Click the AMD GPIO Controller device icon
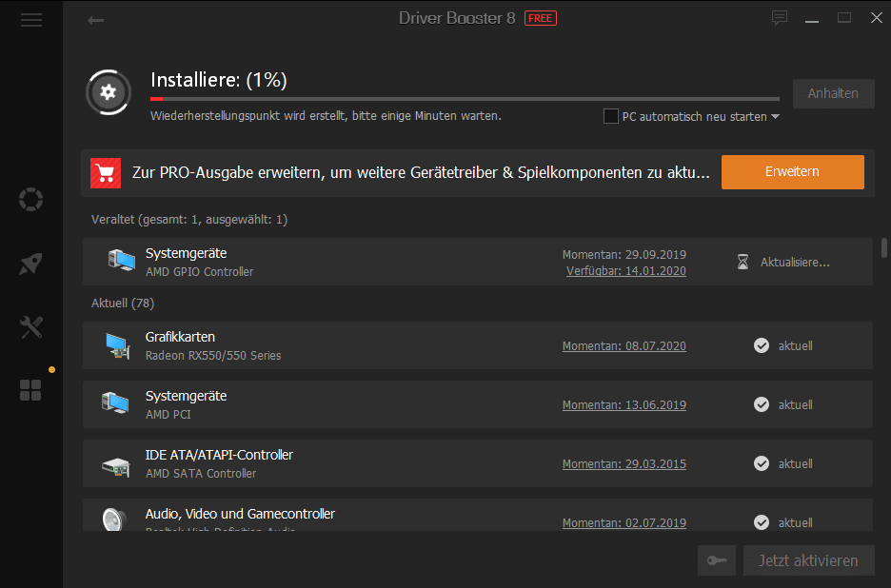 tap(121, 261)
